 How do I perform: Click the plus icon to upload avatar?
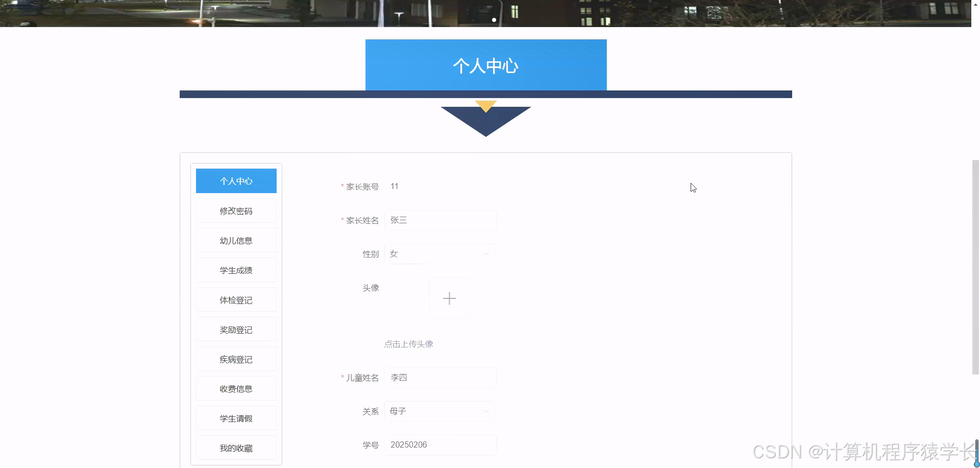coord(449,298)
